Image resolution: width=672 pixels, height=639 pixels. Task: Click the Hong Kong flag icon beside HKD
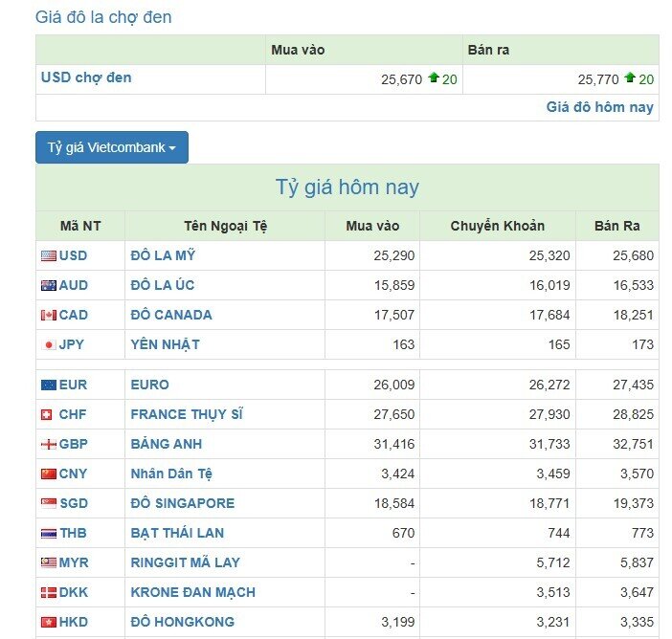[49, 622]
